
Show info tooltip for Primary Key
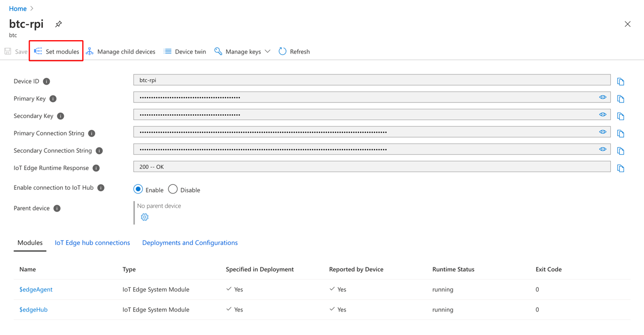pos(53,99)
